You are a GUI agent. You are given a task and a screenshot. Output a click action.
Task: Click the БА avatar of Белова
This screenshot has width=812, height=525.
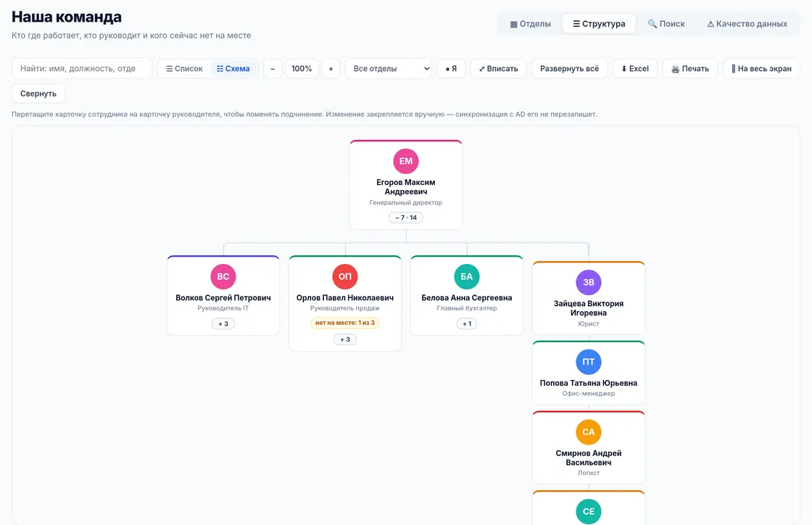[x=467, y=276]
